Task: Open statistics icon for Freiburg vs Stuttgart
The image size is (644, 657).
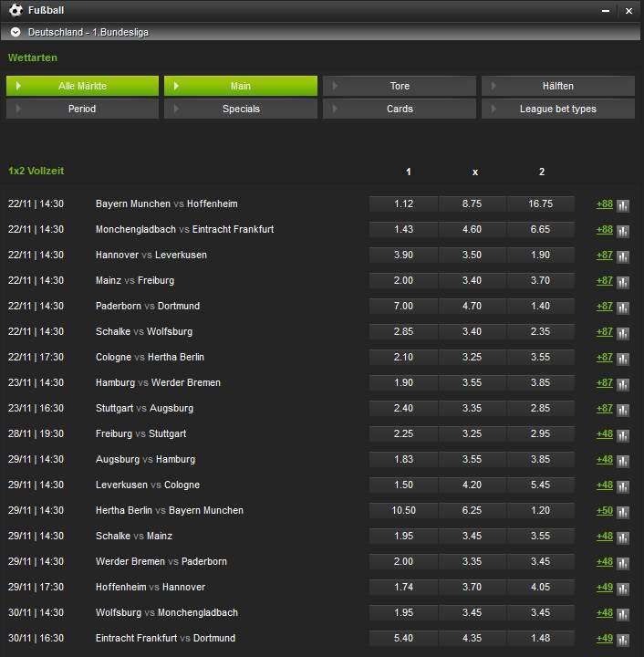Action: [623, 436]
